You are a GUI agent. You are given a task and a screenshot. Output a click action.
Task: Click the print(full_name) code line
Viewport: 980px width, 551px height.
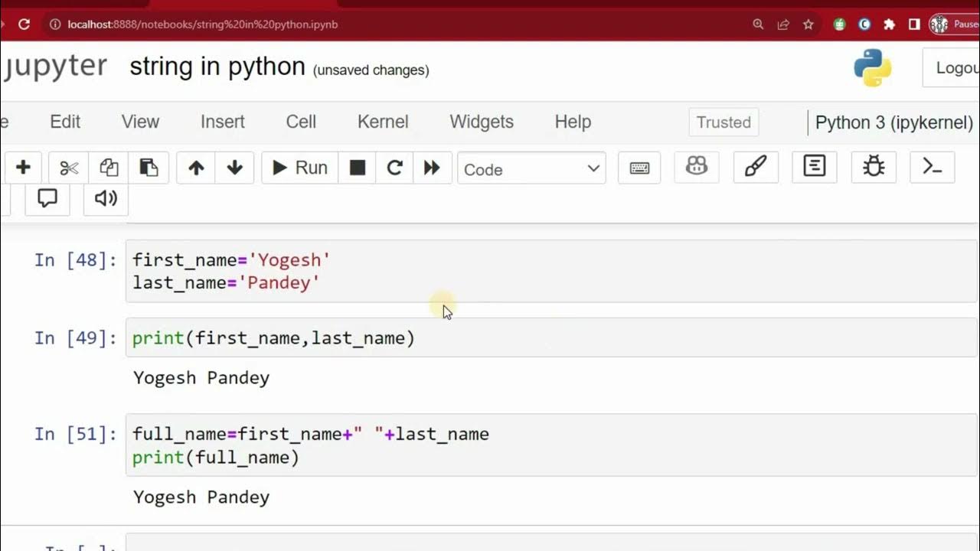(216, 458)
